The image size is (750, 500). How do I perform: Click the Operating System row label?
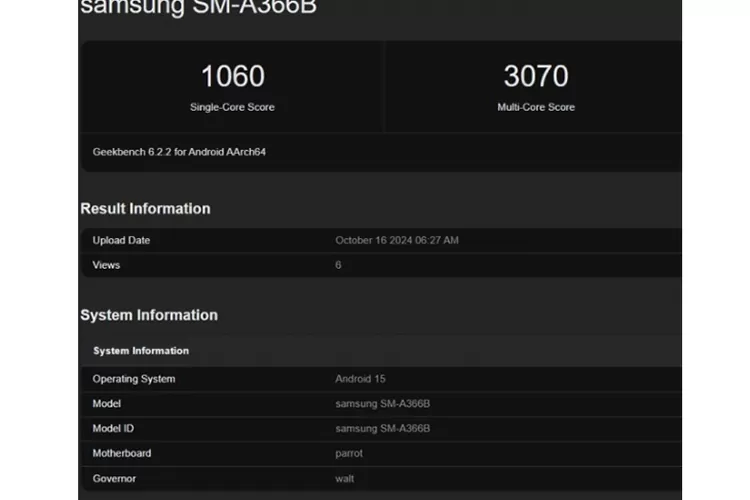coord(134,379)
